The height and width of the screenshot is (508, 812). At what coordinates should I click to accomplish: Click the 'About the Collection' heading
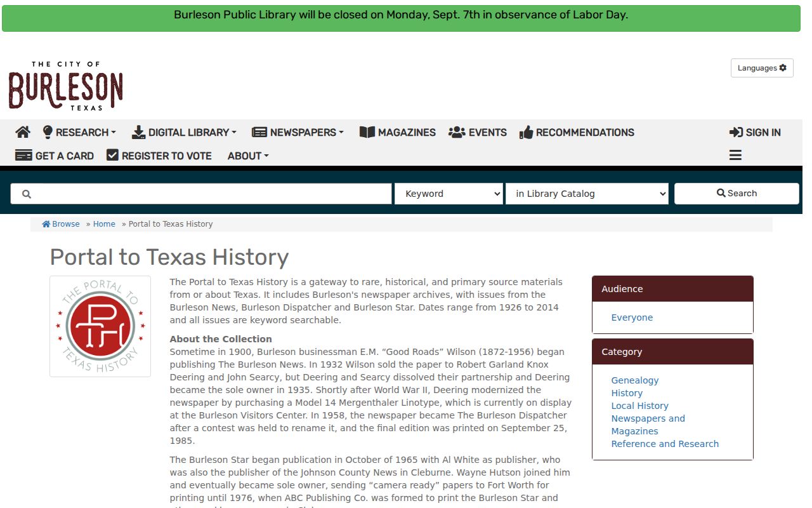point(221,339)
